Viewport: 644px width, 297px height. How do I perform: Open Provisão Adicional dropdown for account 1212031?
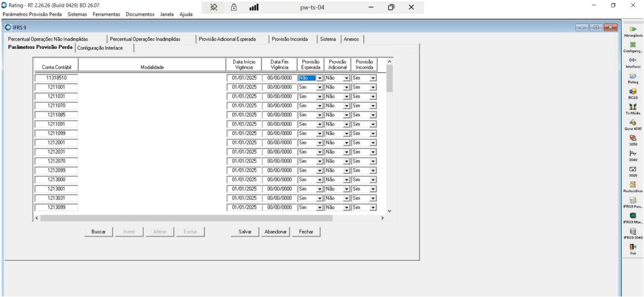(346, 152)
